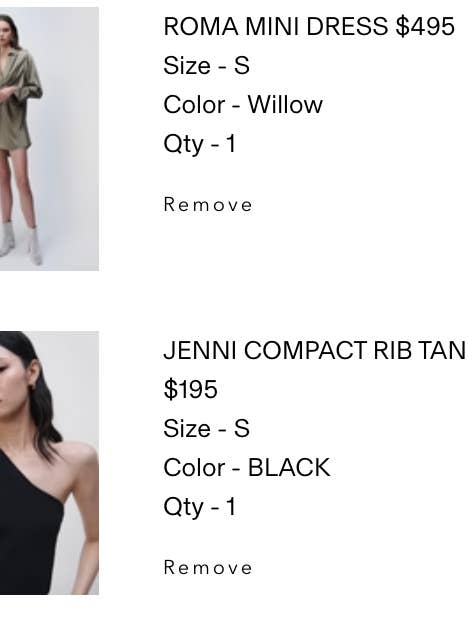The image size is (468, 624).
Task: Click Qty - 1 for Roma Mini Dress
Action: [200, 144]
